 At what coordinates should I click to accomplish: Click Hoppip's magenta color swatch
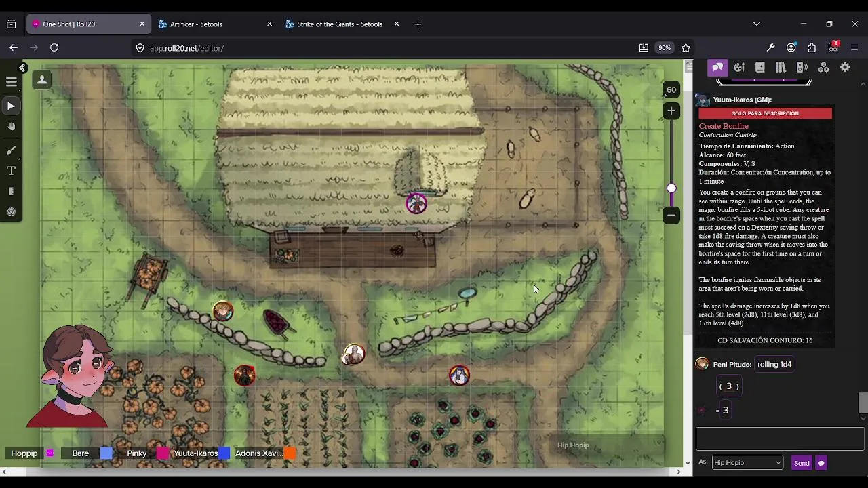click(x=50, y=453)
